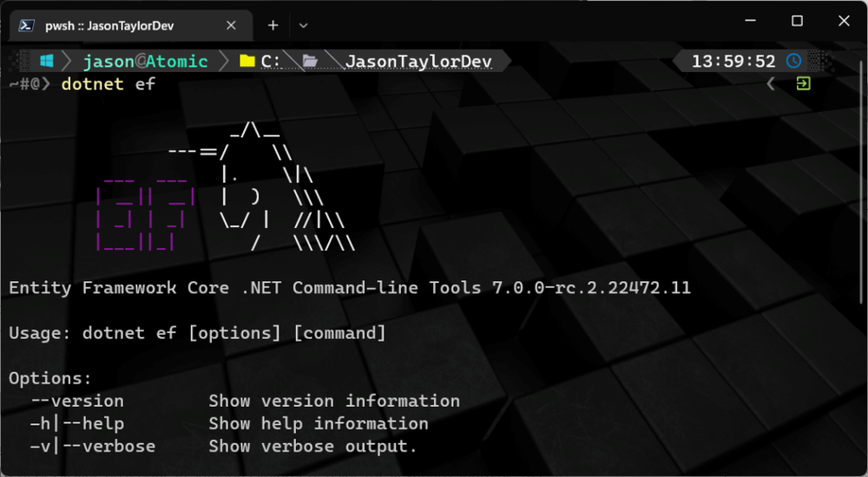868x477 pixels.
Task: Close the pwsh :: JasonTaylorDev tab
Action: click(231, 25)
